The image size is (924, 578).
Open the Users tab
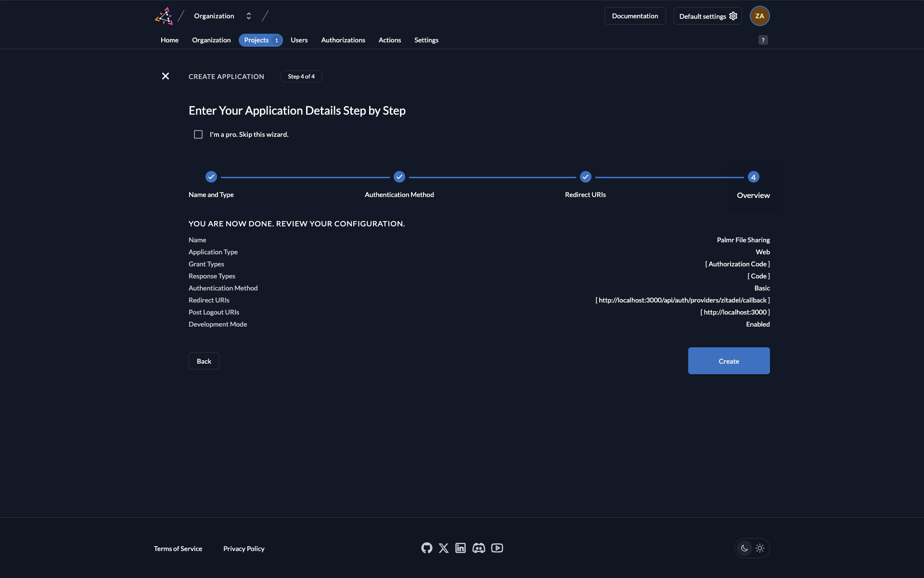(x=299, y=40)
